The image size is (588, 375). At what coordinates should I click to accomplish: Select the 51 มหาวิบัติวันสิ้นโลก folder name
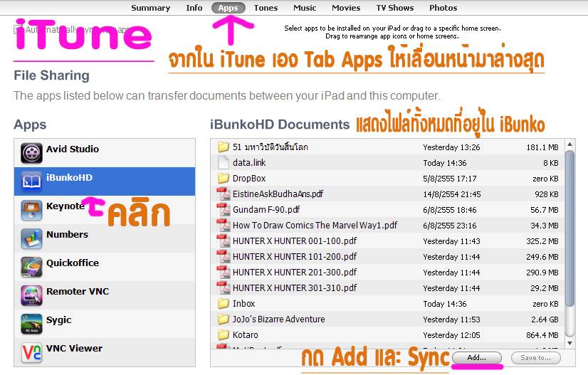pos(270,147)
